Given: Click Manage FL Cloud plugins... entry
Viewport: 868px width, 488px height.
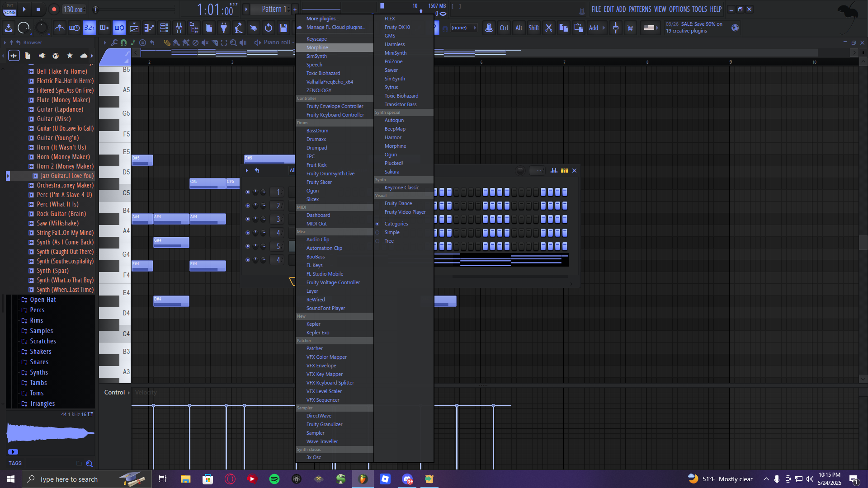Looking at the screenshot, I should (335, 27).
